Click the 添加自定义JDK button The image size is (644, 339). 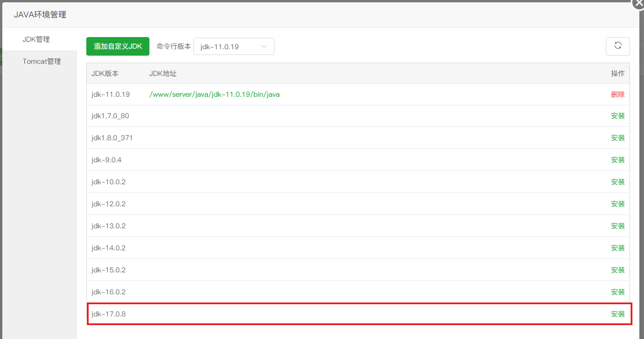pyautogui.click(x=118, y=46)
